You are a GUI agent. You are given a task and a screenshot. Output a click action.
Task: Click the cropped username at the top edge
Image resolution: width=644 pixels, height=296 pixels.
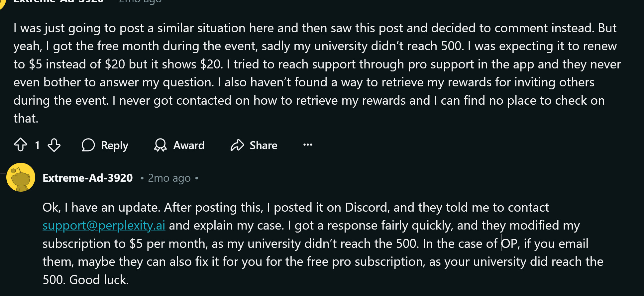pos(58,1)
